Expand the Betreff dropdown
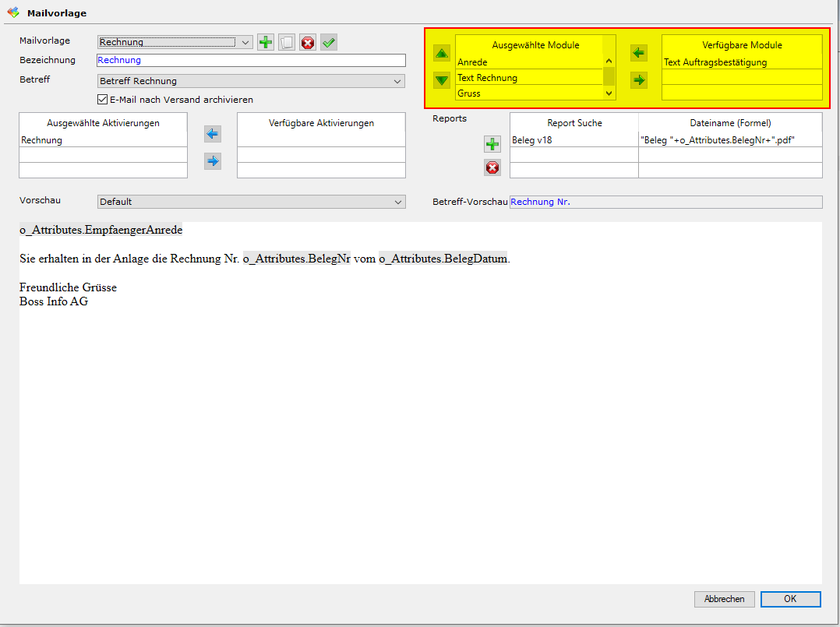The width and height of the screenshot is (840, 627). coord(397,81)
